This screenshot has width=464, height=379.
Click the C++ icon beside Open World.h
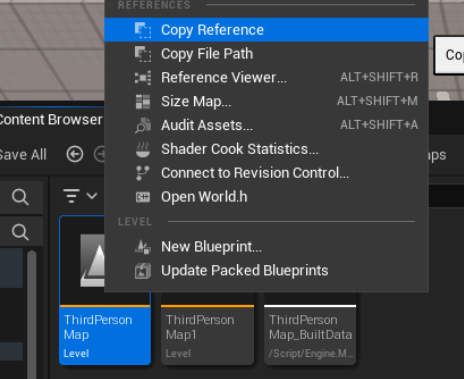pyautogui.click(x=143, y=197)
